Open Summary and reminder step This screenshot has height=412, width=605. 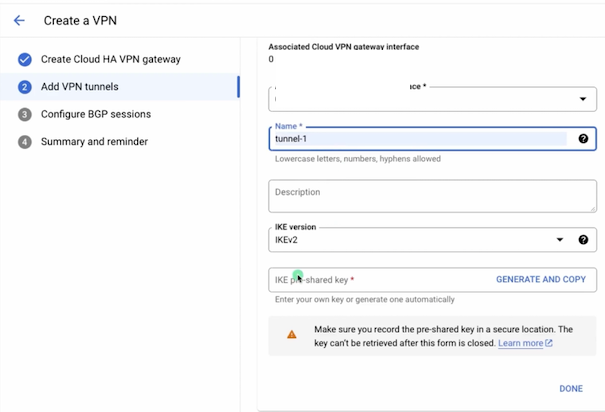click(x=95, y=142)
